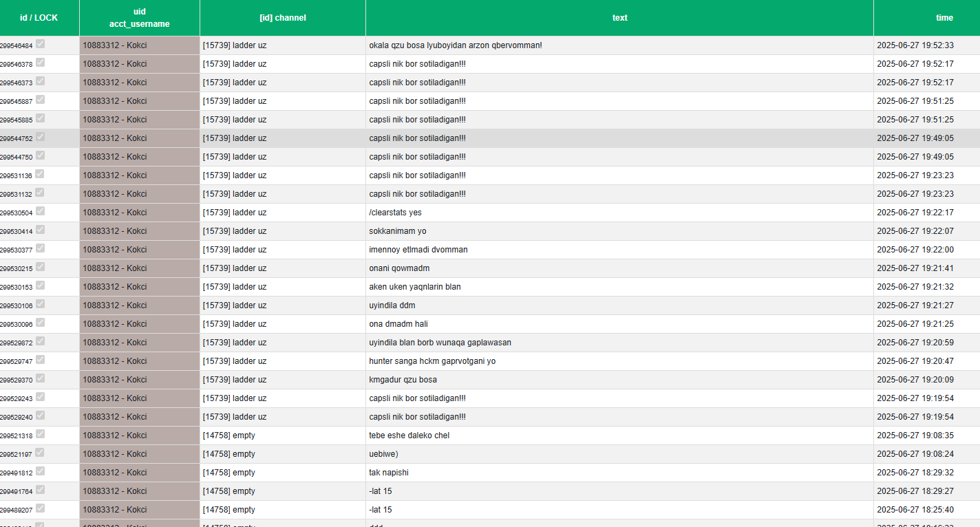Screen dimensions: 980x527
Task: Toggle LOCK checkbox for row 299546484
Action: pyautogui.click(x=41, y=44)
